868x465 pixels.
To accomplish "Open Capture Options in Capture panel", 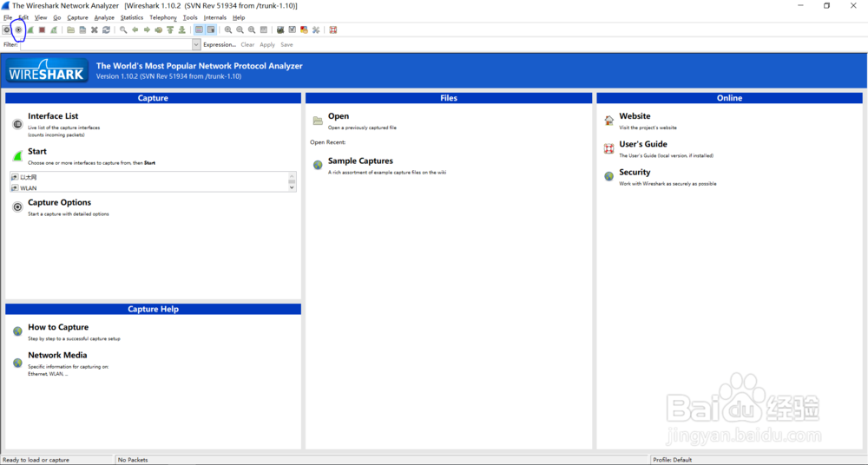I will coord(59,203).
